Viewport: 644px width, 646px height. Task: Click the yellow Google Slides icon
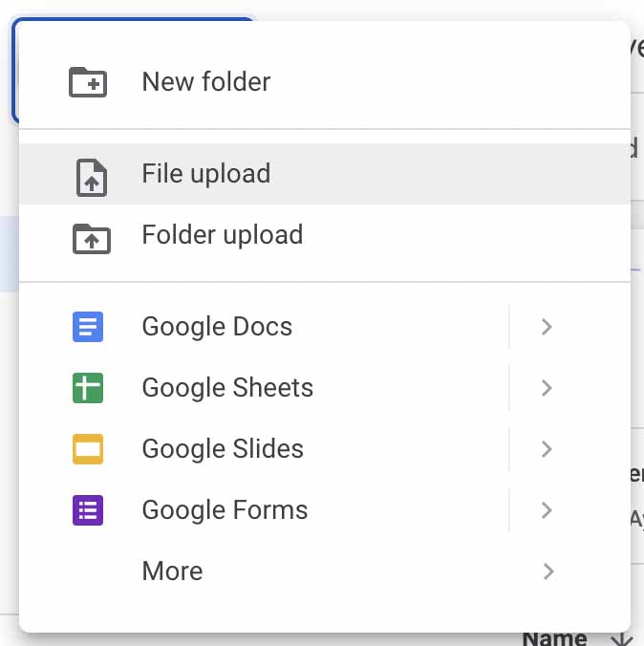(88, 448)
